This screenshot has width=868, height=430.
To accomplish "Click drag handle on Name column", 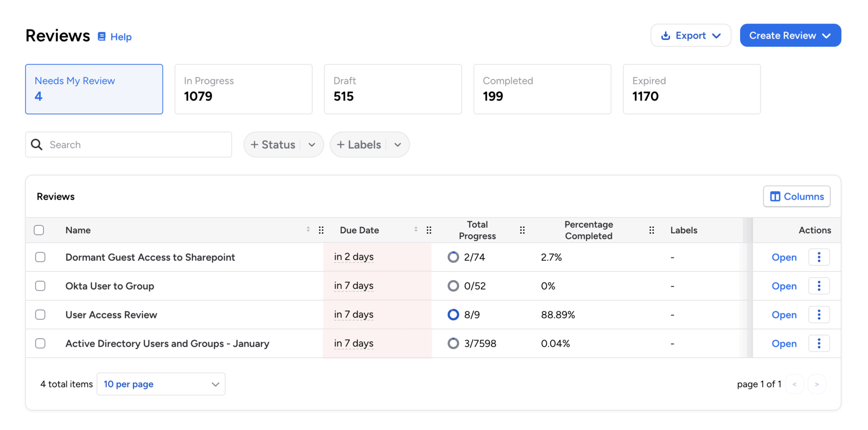I will coord(321,230).
